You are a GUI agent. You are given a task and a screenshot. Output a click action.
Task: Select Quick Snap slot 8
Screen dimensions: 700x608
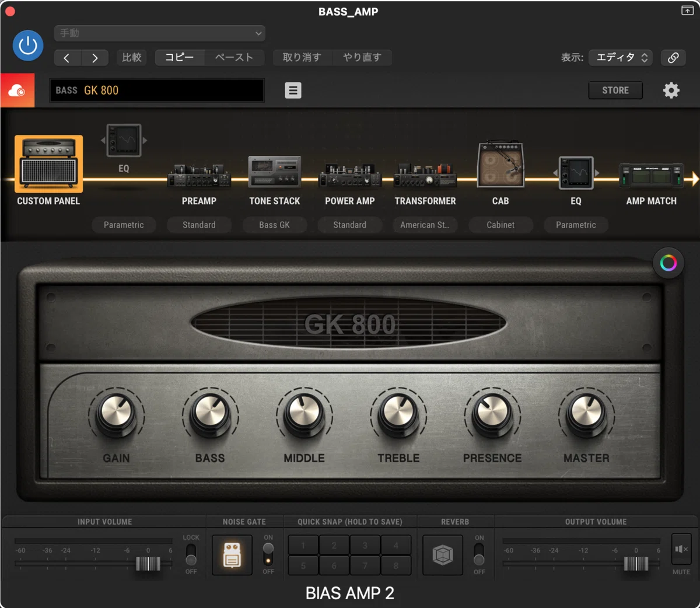click(396, 565)
